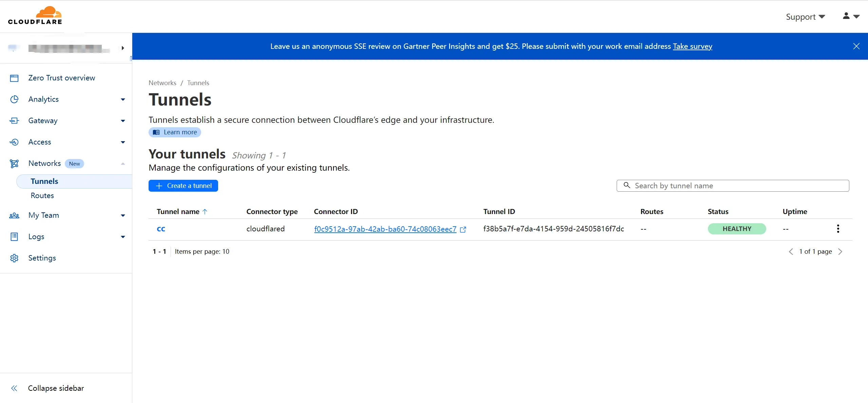
Task: Click the My Team people icon
Action: pos(14,215)
